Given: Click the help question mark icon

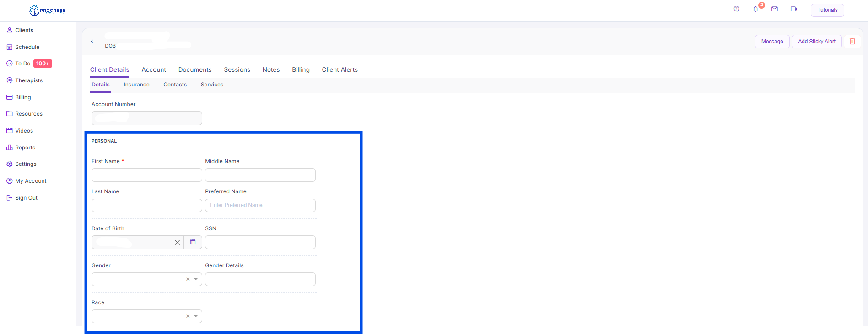Looking at the screenshot, I should click(736, 9).
